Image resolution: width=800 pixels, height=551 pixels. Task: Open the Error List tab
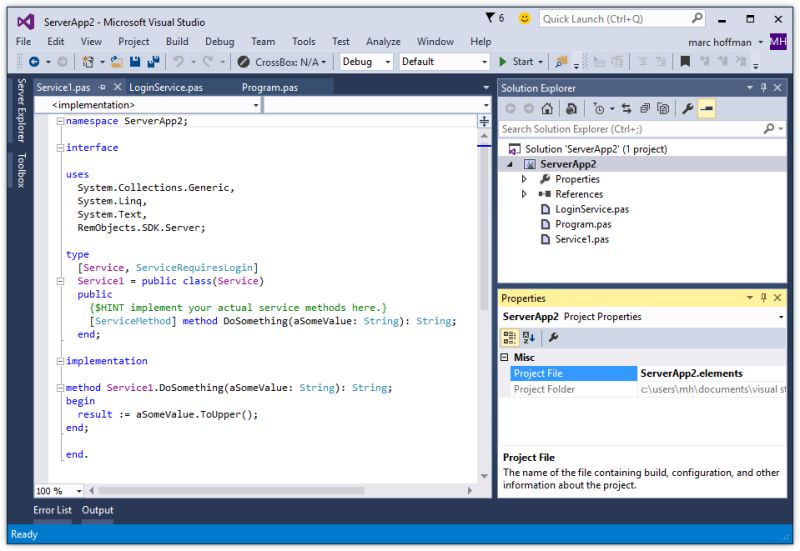[x=53, y=510]
